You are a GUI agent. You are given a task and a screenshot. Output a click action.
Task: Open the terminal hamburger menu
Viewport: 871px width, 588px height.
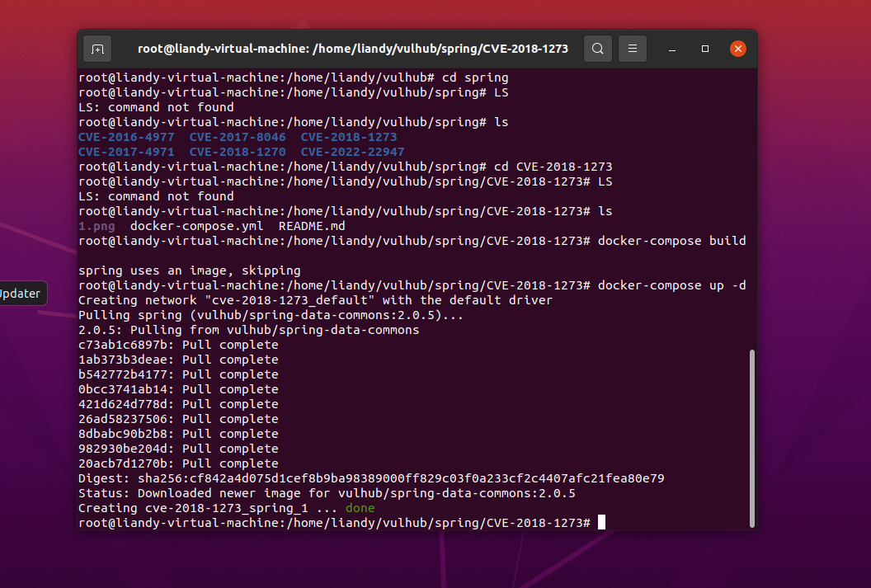(632, 49)
